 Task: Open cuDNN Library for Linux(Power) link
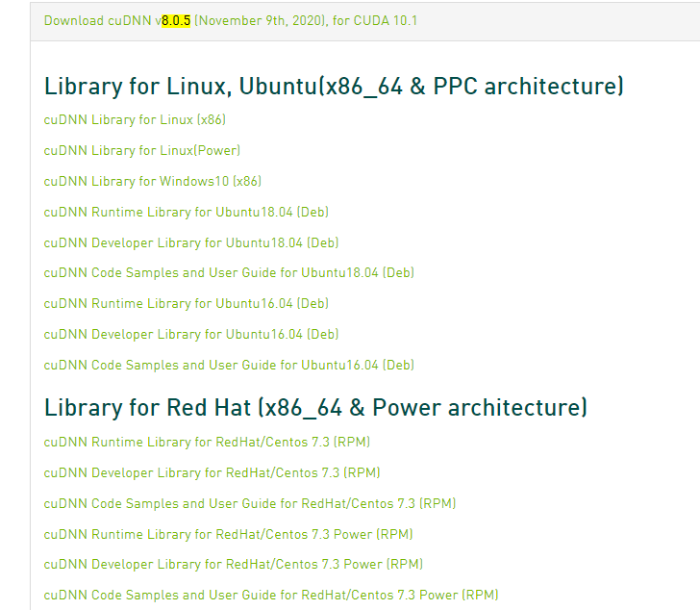(142, 150)
